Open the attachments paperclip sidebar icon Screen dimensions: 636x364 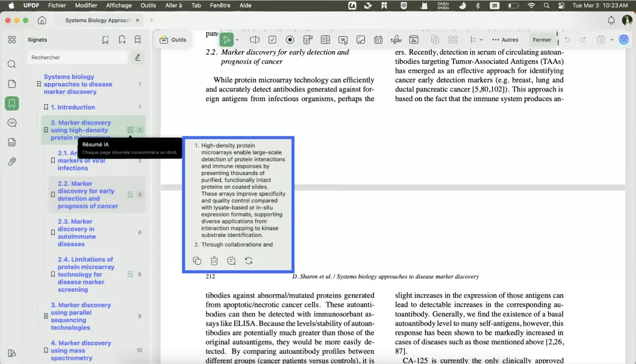coord(12,162)
